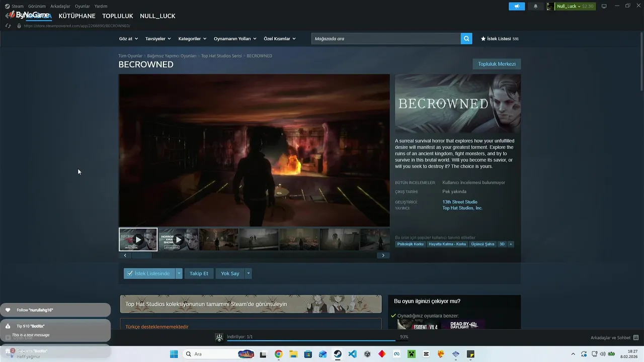Image resolution: width=644 pixels, height=362 pixels.
Task: Open the Arkadaşlar ve Sohbet chat icon
Action: click(x=636, y=337)
